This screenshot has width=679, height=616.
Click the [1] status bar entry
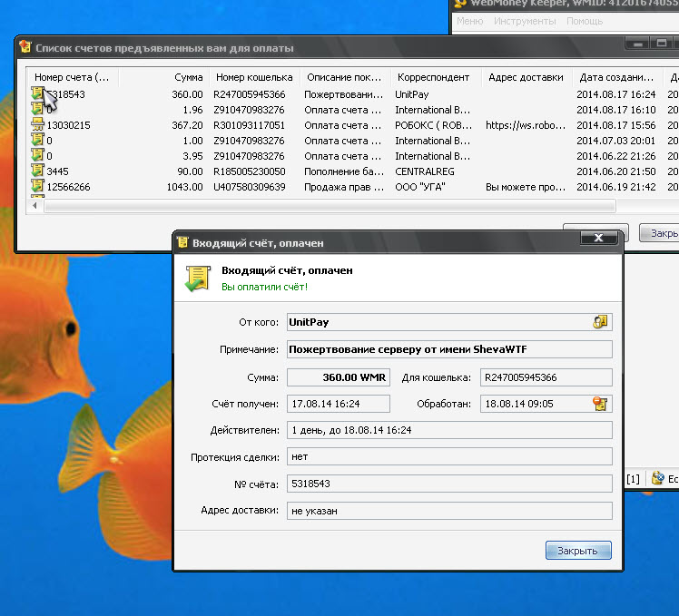point(633,479)
